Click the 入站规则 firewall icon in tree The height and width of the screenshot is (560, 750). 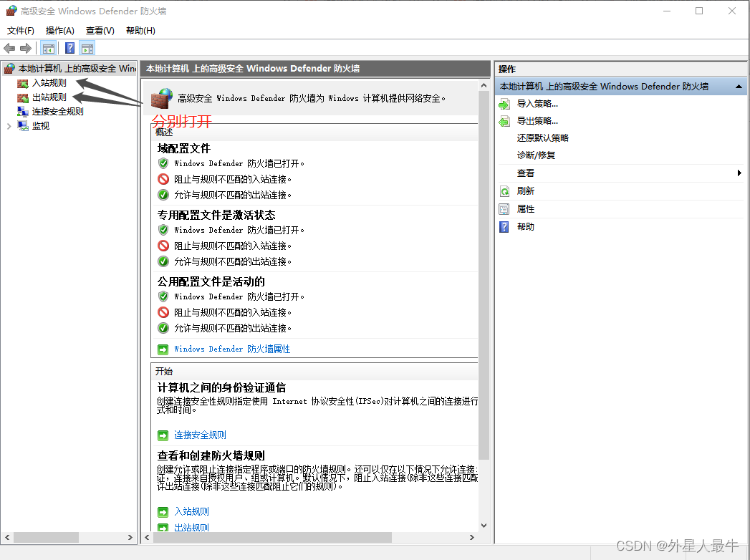22,83
